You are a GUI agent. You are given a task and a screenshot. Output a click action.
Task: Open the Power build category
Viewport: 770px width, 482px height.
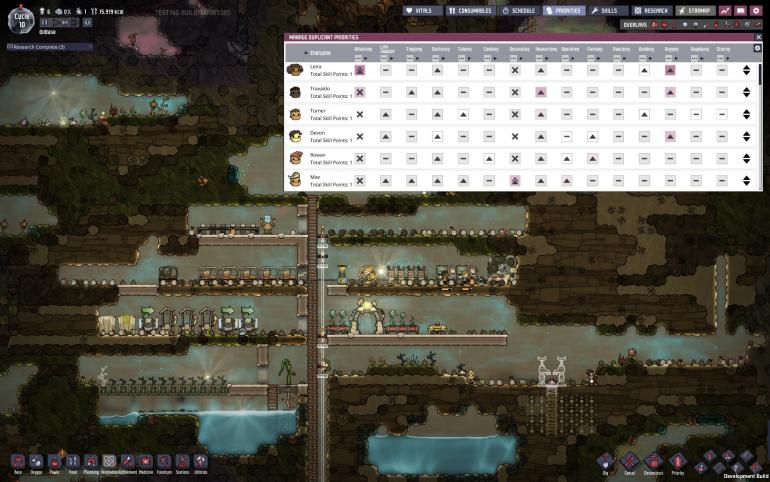tap(55, 462)
